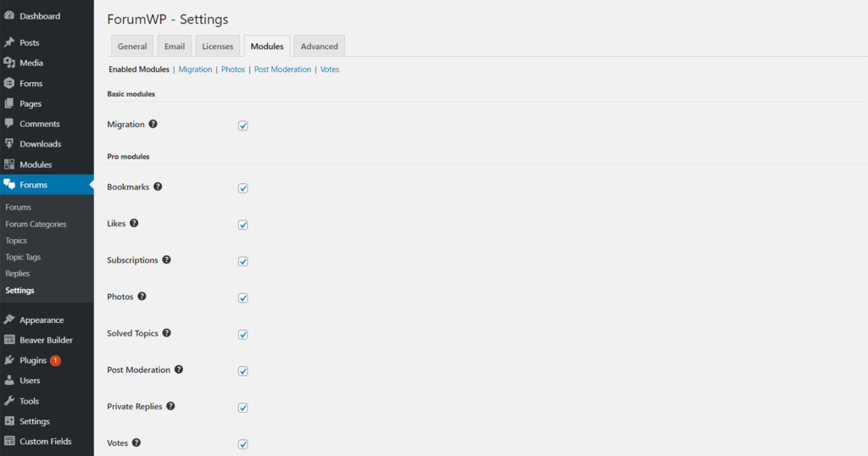Click the Bookmarks help question icon
This screenshot has width=868, height=456.
point(158,186)
